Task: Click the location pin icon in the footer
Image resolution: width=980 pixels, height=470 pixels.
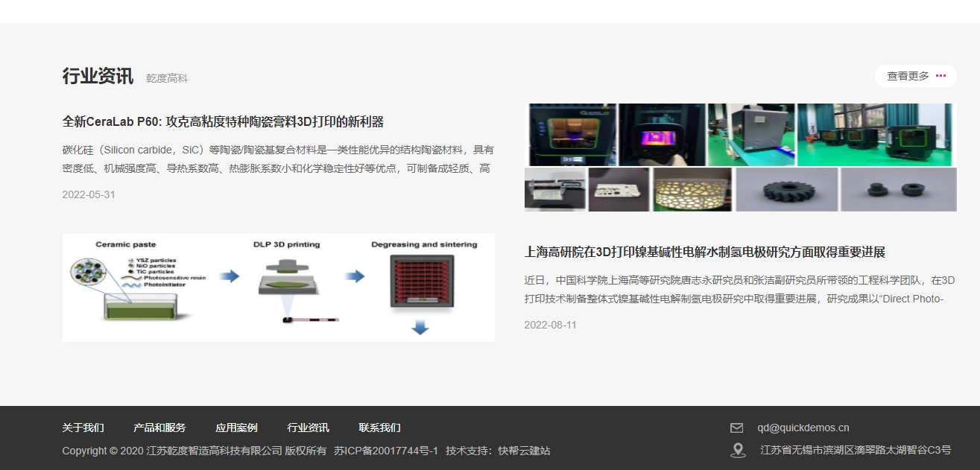Action: point(738,450)
